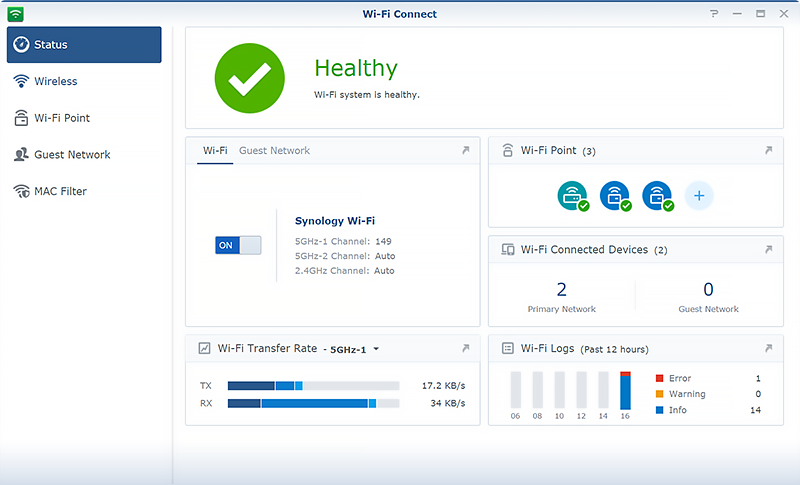Click the Healthy status heading
Screen dimensions: 800x485
pos(356,69)
